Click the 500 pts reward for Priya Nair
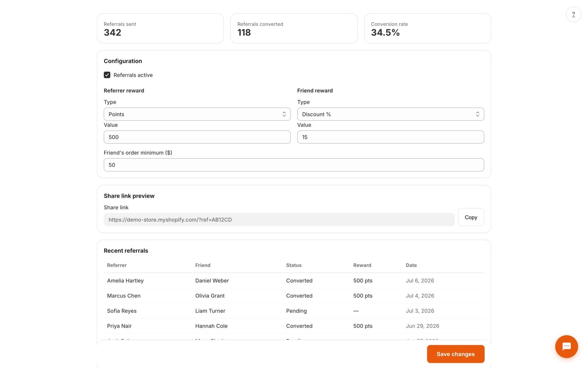This screenshot has width=588, height=368. point(363,326)
